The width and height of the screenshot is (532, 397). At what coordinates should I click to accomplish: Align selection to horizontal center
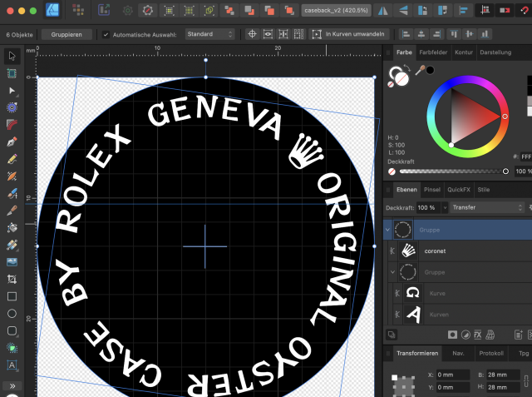421,34
